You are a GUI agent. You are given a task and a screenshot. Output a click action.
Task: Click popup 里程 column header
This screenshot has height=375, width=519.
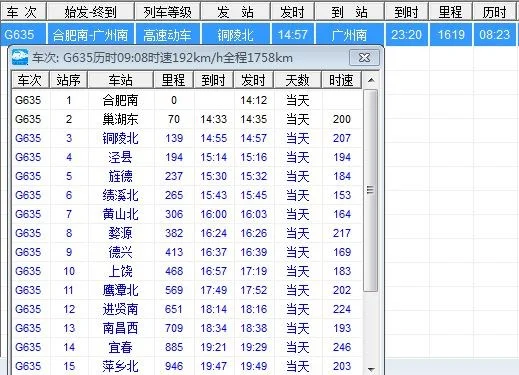point(174,80)
